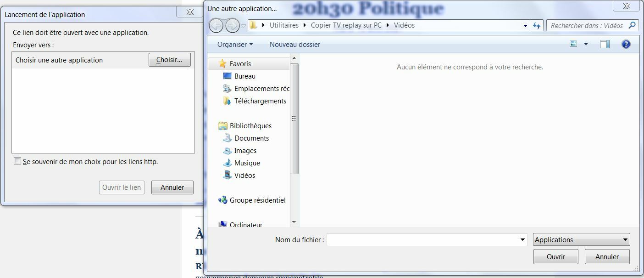The height and width of the screenshot is (278, 644).
Task: Click Annuler in Lancement de l'application dialog
Action: pos(172,187)
